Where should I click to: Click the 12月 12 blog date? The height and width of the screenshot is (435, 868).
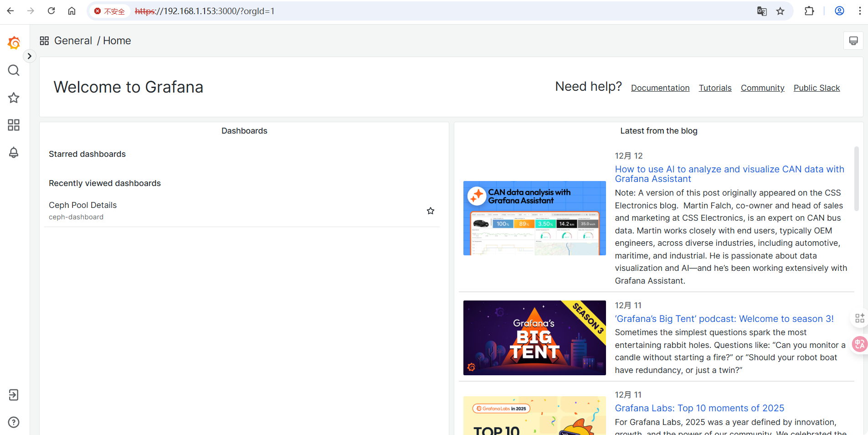coord(629,156)
